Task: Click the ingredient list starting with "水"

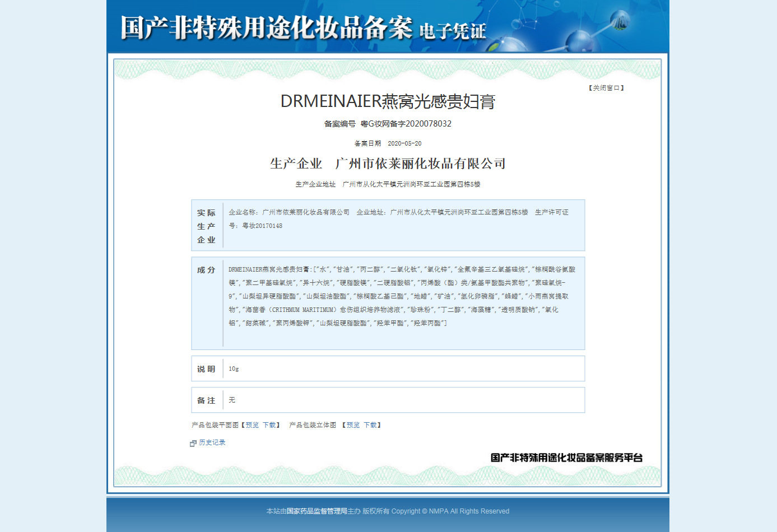Action: click(402, 296)
